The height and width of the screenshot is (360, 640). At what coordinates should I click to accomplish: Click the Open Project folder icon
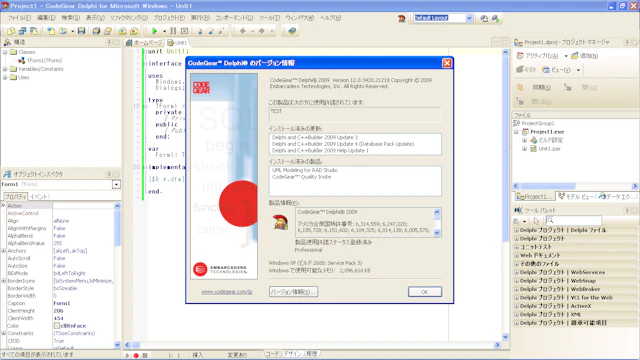tap(108, 31)
